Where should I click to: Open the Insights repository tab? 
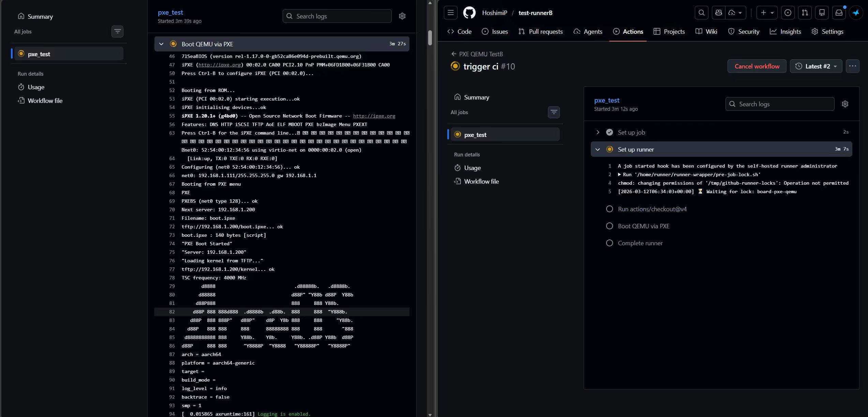[x=785, y=31]
